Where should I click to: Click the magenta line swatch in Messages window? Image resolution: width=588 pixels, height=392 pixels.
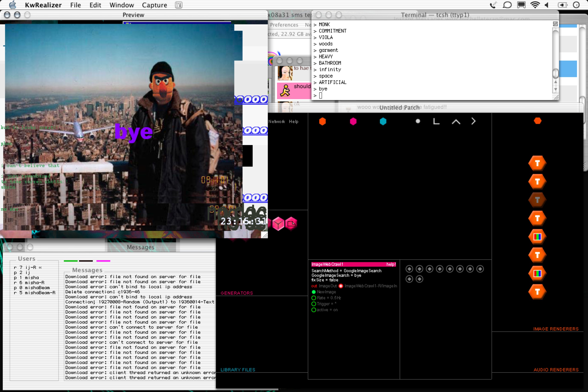tap(103, 261)
